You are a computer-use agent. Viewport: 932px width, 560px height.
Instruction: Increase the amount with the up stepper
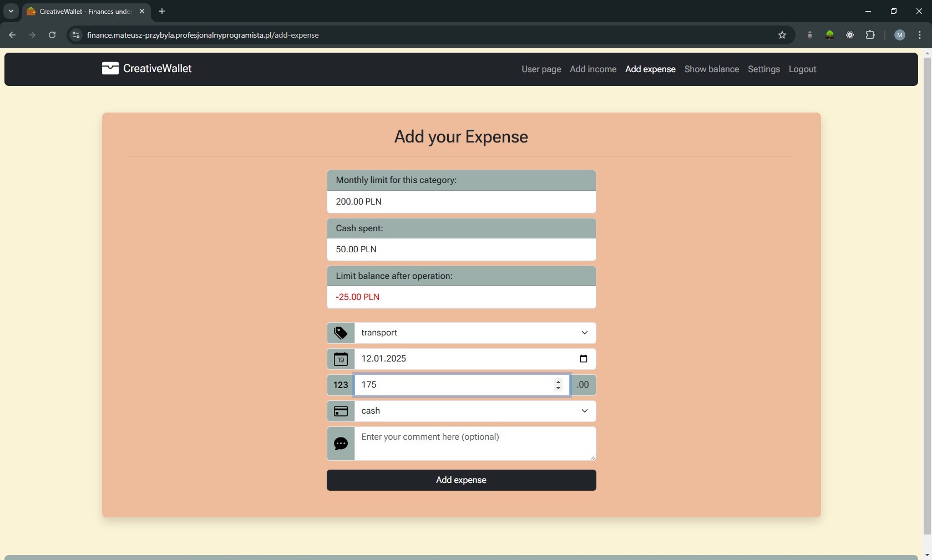[558, 381]
